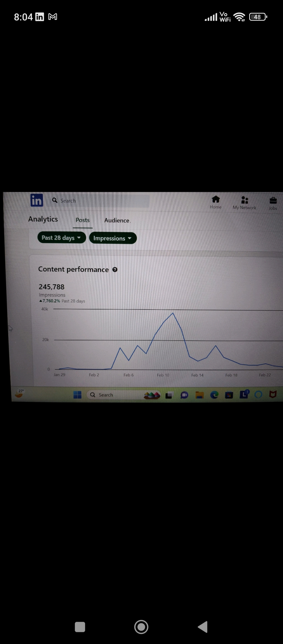Open the Windows Start menu icon
Image resolution: width=283 pixels, height=644 pixels.
pyautogui.click(x=77, y=395)
